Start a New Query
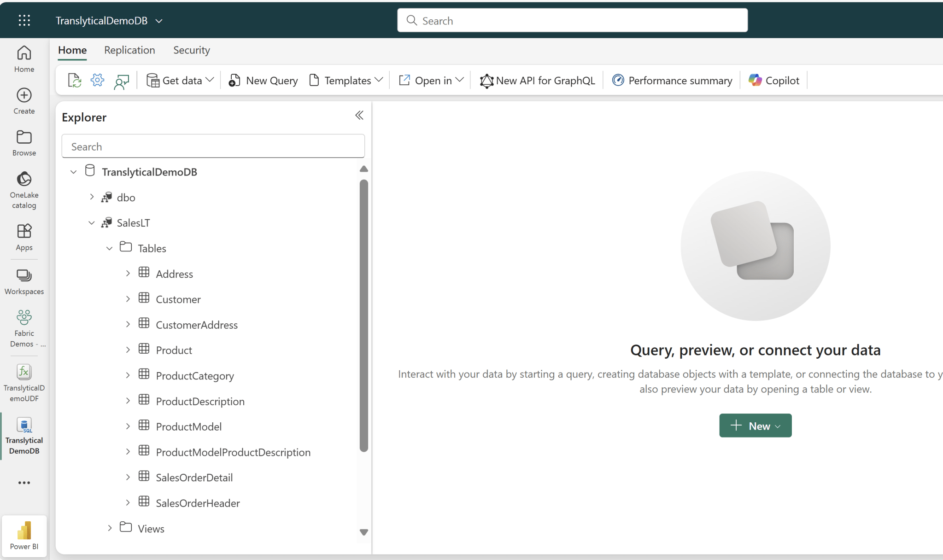Image resolution: width=943 pixels, height=560 pixels. [x=263, y=80]
